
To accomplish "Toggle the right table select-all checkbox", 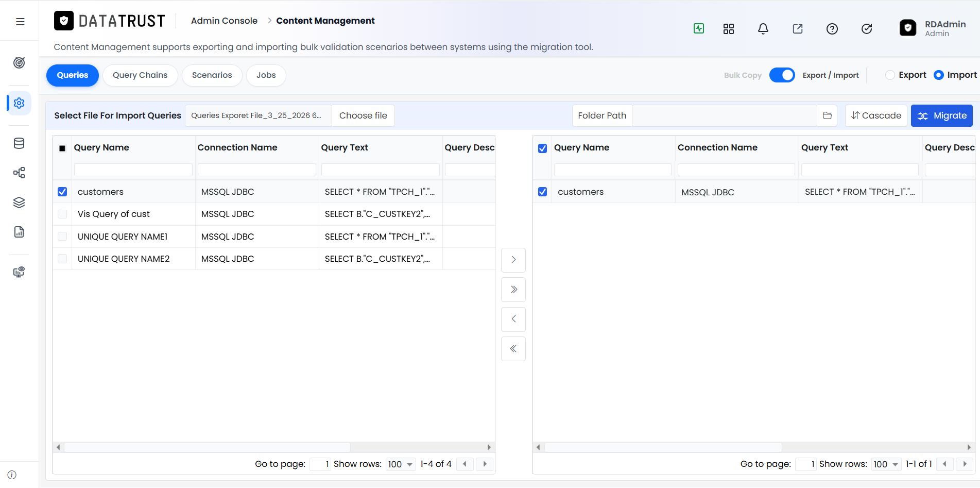I will (542, 148).
